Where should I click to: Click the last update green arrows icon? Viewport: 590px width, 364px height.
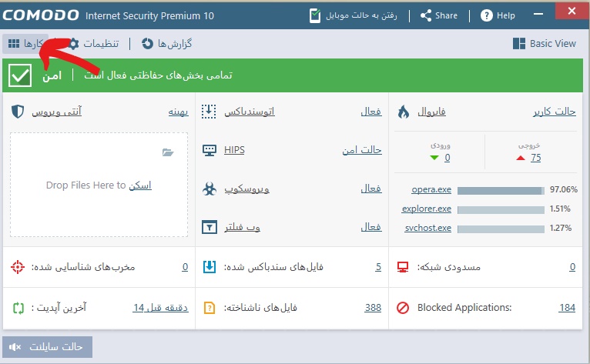(x=18, y=309)
